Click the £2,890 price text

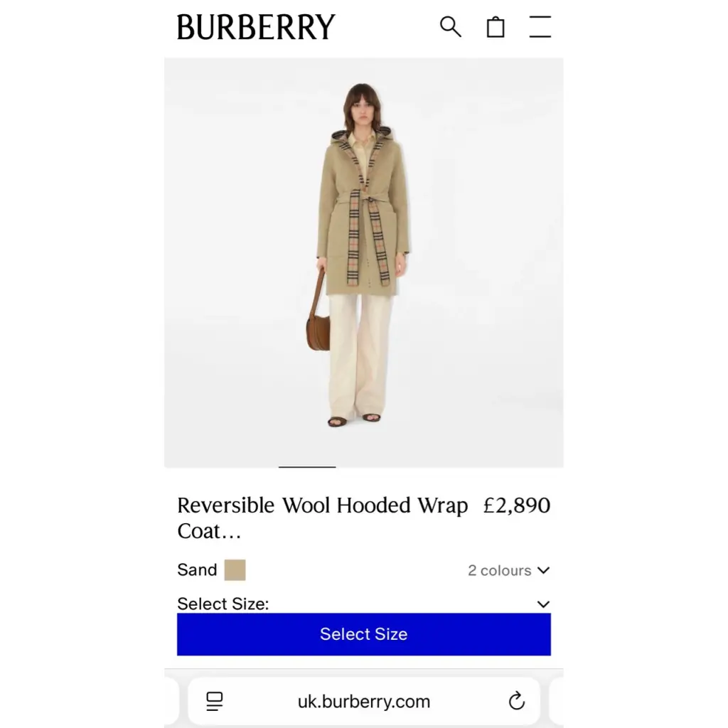(516, 505)
